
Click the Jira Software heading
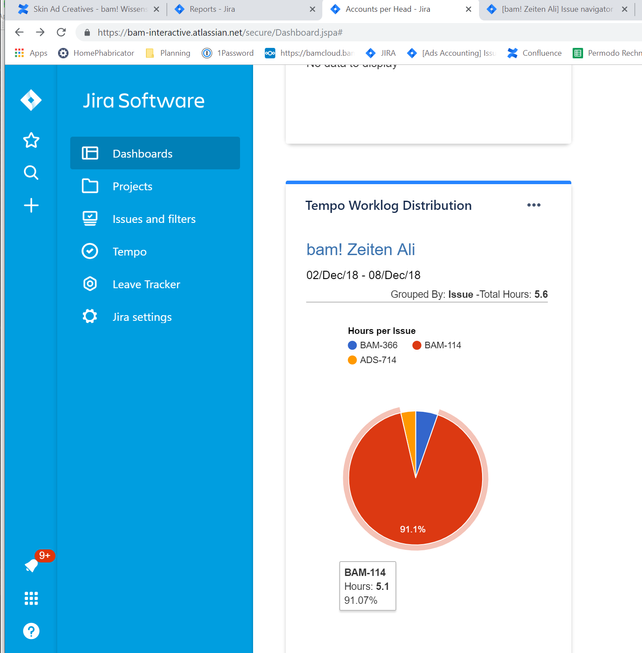click(x=144, y=101)
